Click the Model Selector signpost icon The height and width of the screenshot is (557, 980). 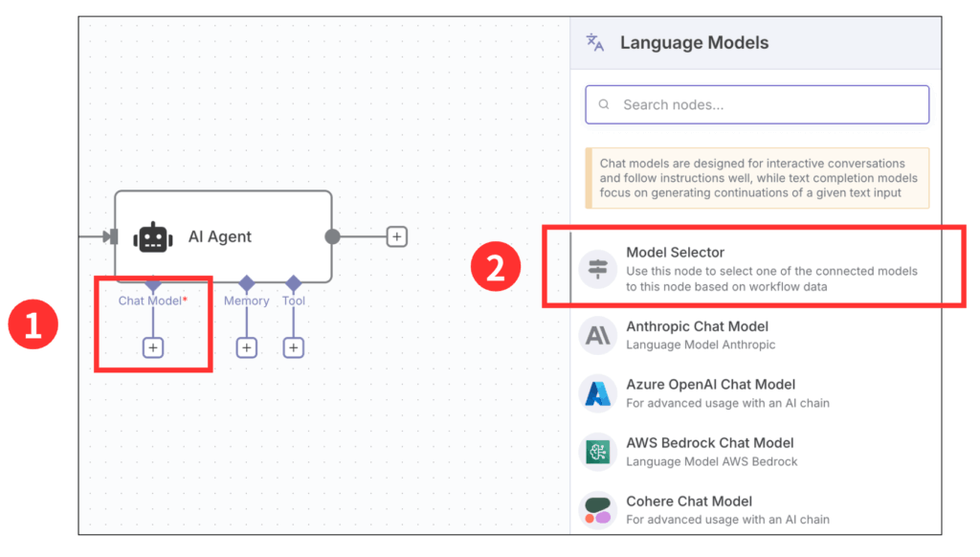(x=598, y=270)
